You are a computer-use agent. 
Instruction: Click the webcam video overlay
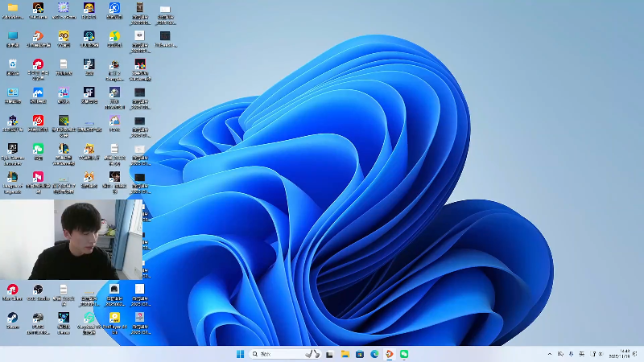[71, 239]
